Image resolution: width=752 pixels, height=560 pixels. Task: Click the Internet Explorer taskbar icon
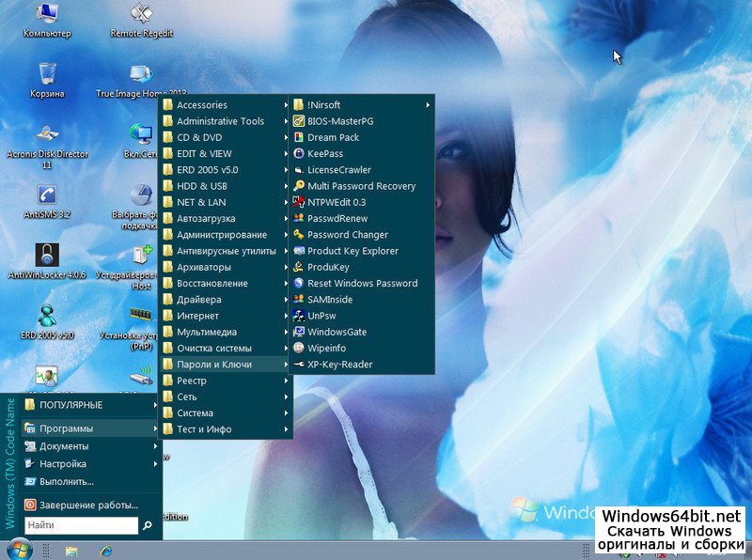[105, 550]
